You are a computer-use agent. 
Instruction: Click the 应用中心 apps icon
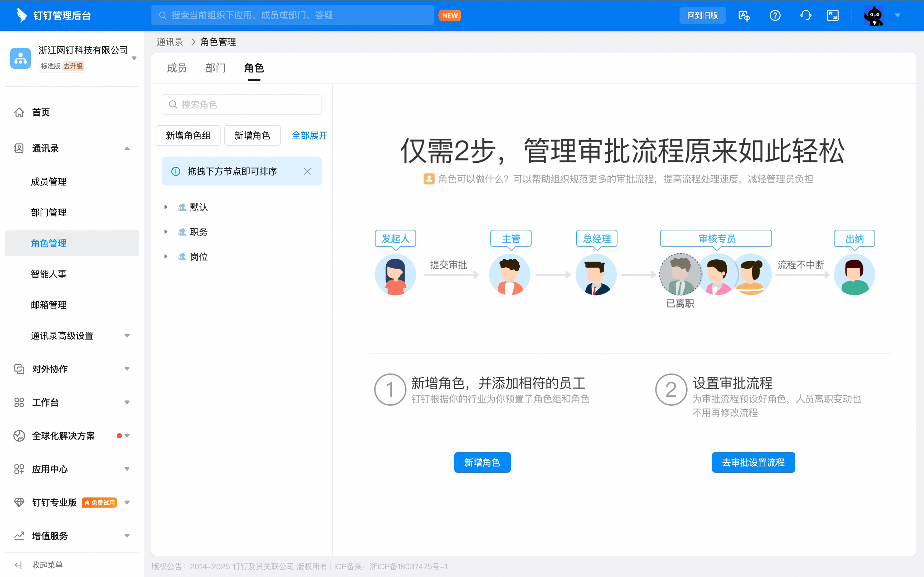19,469
